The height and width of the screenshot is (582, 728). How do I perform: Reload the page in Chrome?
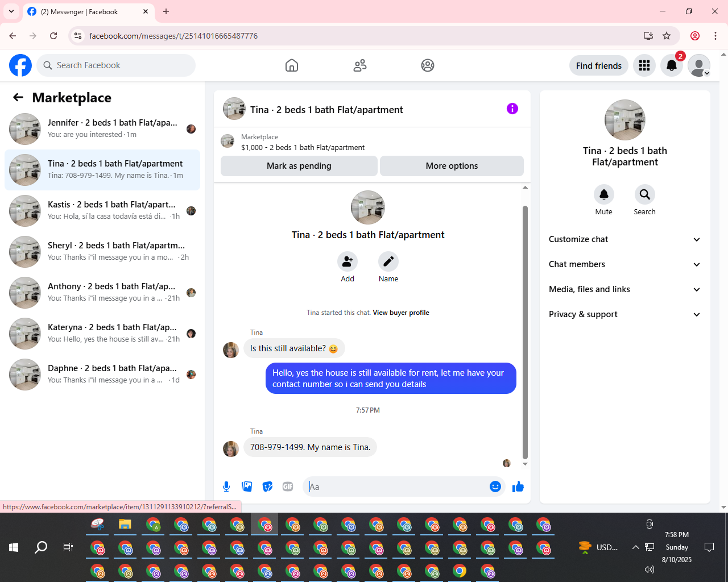[53, 36]
